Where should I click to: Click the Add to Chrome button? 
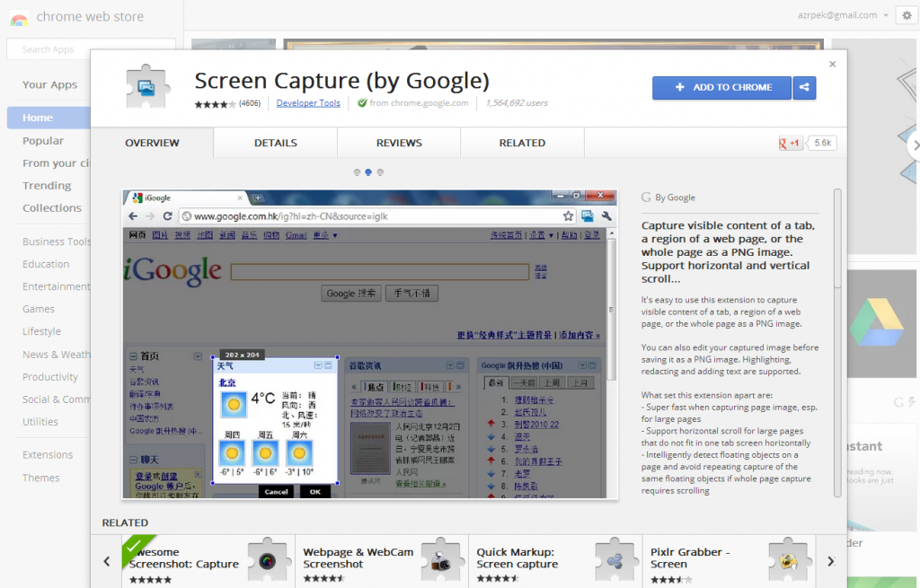click(x=721, y=87)
